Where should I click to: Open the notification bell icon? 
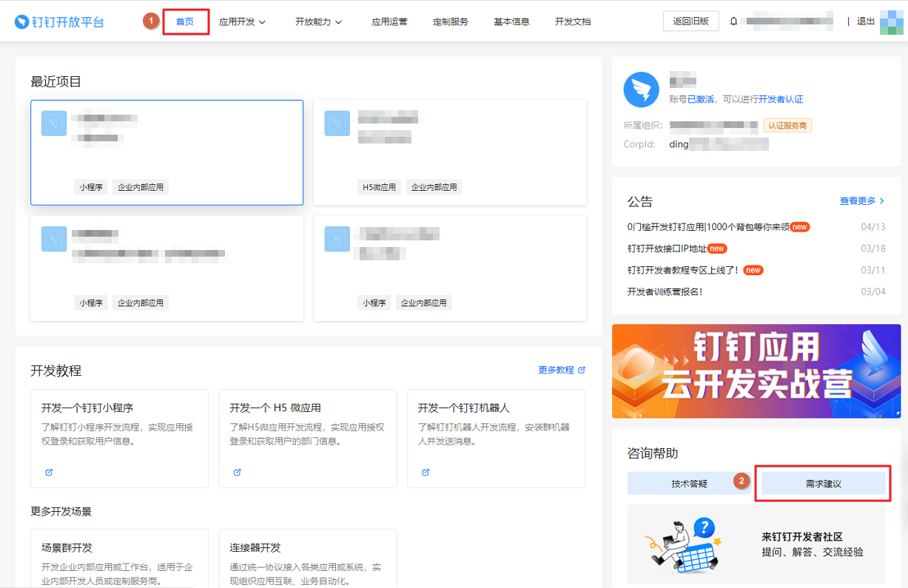[x=734, y=21]
